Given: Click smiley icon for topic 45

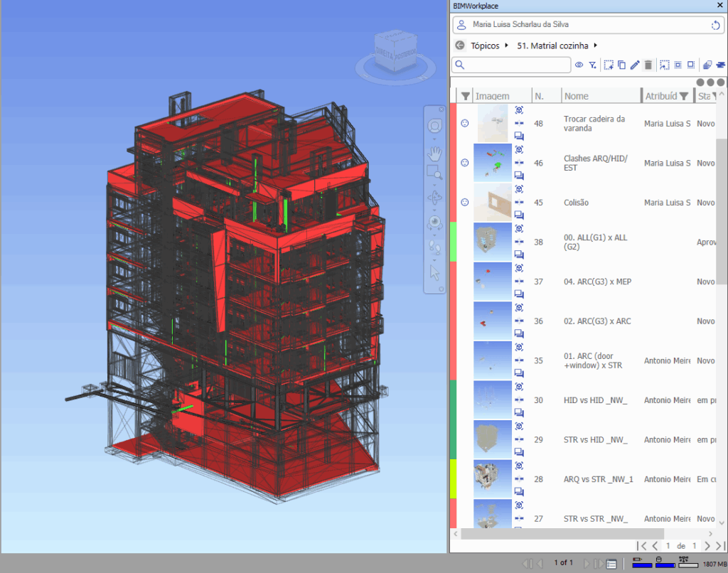Looking at the screenshot, I should point(465,202).
